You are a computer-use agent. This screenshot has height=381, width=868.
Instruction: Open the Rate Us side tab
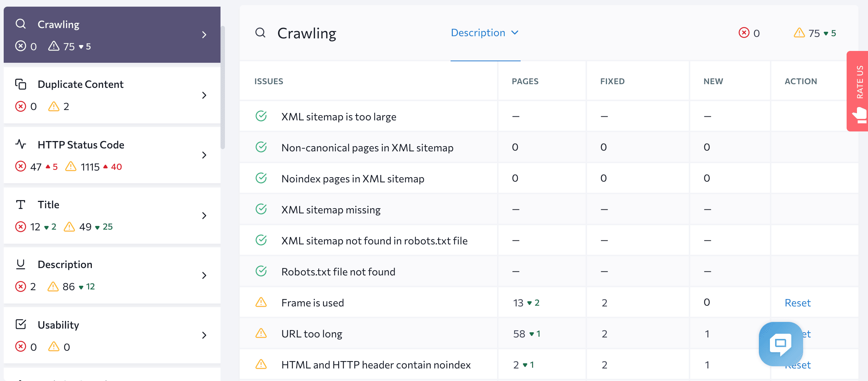click(x=857, y=91)
